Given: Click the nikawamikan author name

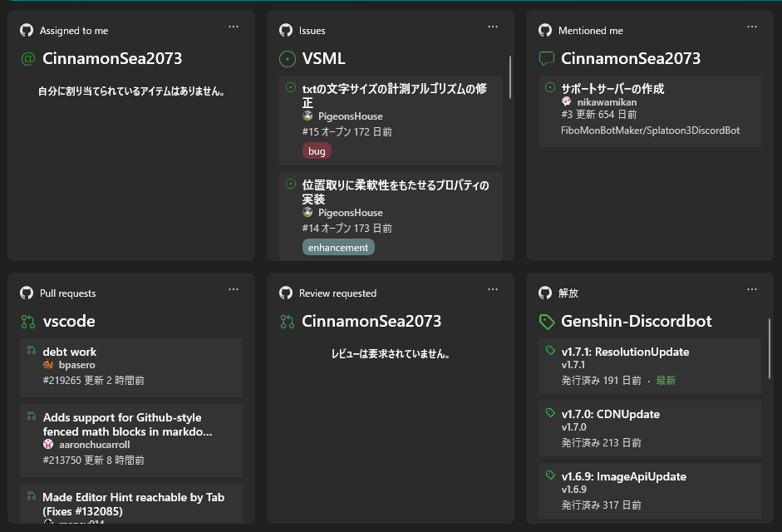Looking at the screenshot, I should click(607, 101).
